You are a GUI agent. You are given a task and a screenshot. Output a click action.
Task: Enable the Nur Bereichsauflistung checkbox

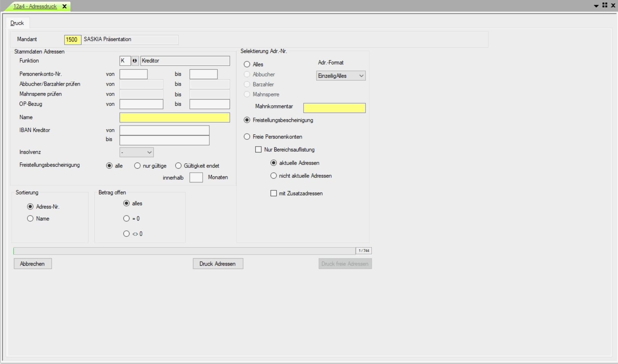tap(258, 150)
